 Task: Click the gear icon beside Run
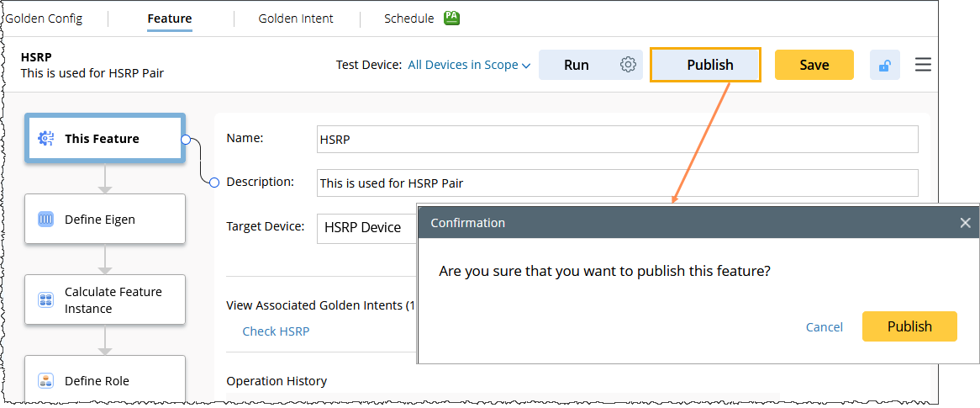(628, 65)
